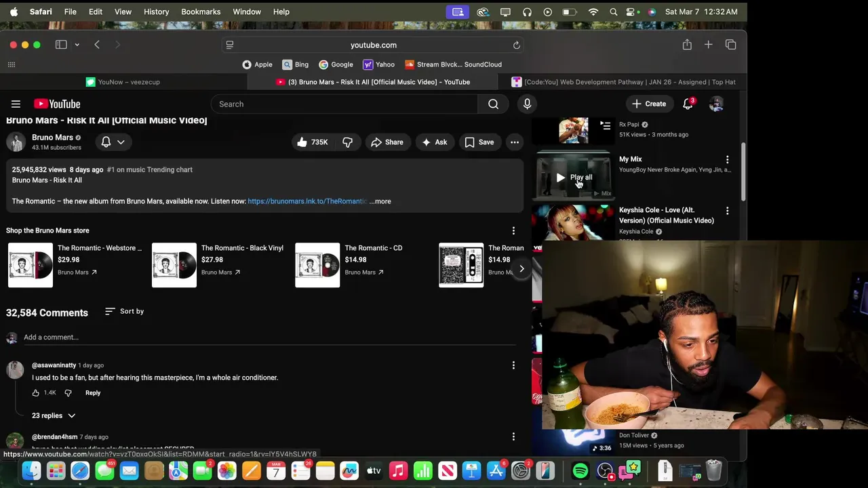The image size is (868, 488).
Task: Select the Bruno Mars - Risk It All tab
Action: click(373, 82)
